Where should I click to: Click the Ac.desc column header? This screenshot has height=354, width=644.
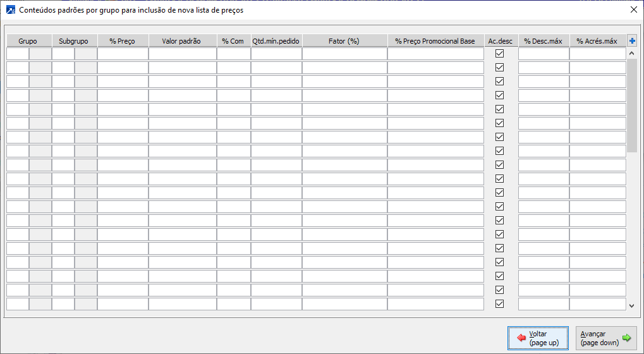pos(501,40)
